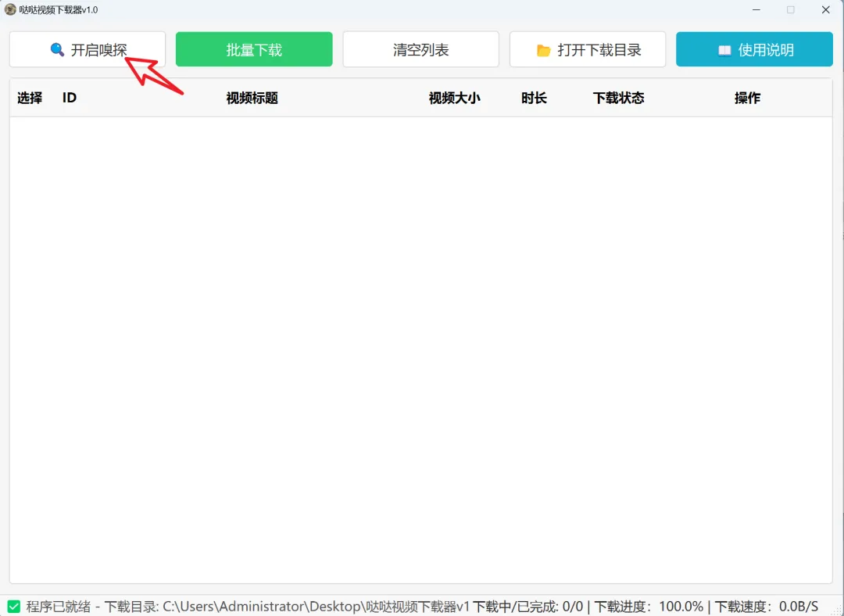
Task: Click the 下载状态 column header
Action: coord(618,98)
